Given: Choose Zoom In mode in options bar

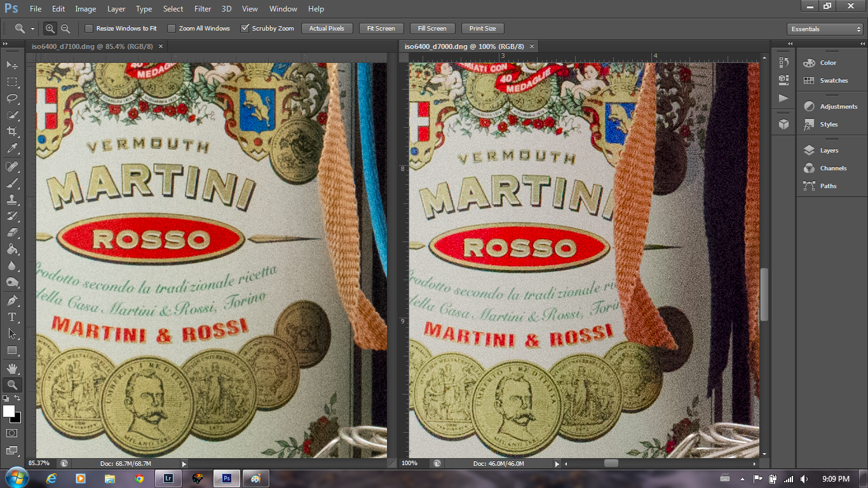Looking at the screenshot, I should point(50,29).
